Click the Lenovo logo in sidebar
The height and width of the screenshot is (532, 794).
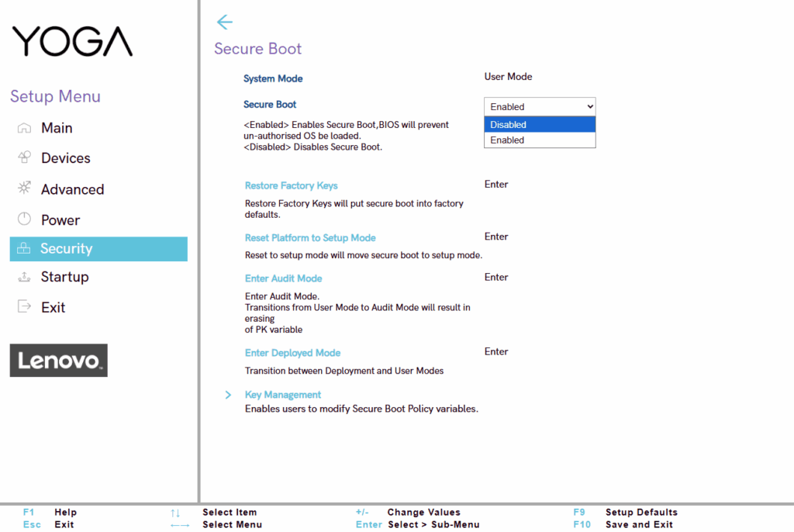pos(58,361)
